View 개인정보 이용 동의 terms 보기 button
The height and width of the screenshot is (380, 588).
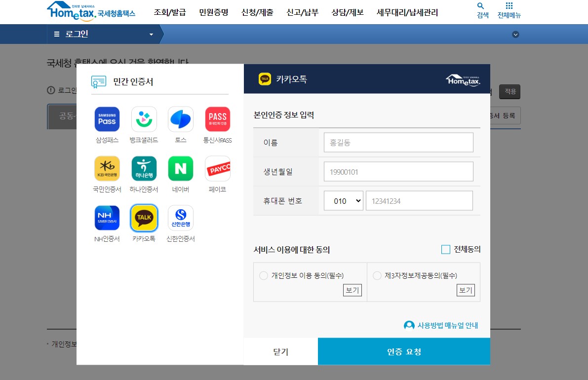pyautogui.click(x=353, y=290)
